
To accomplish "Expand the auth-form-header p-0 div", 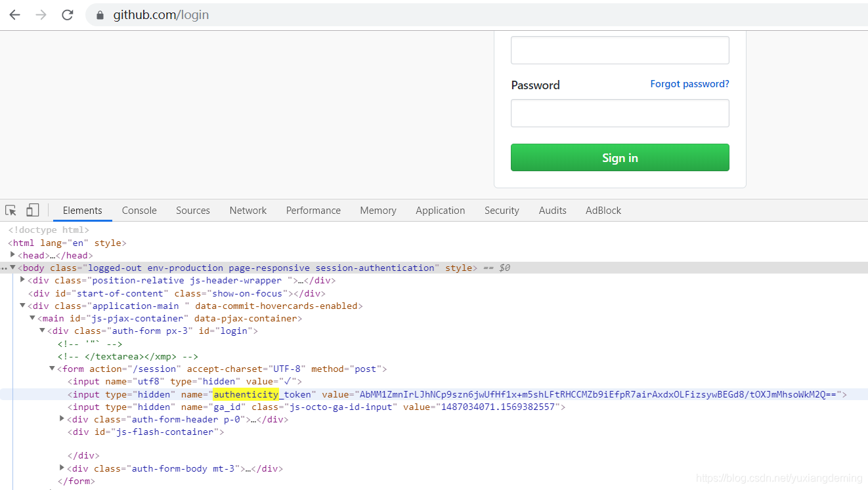I will click(62, 419).
